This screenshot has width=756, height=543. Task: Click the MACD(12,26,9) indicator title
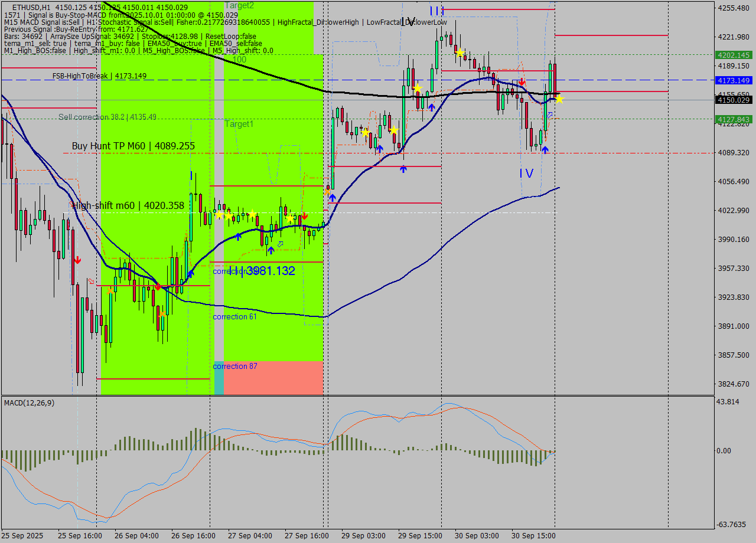click(x=30, y=403)
